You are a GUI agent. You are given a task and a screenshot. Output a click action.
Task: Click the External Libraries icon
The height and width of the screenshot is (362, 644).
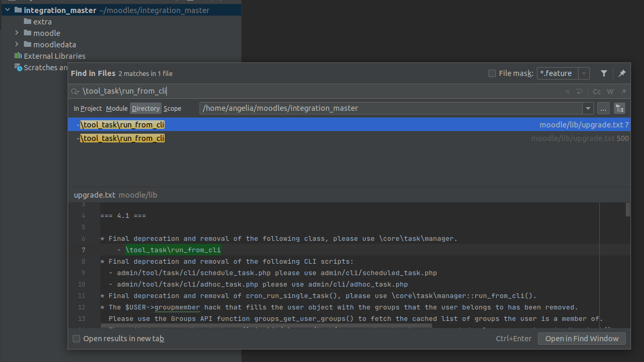pyautogui.click(x=18, y=56)
